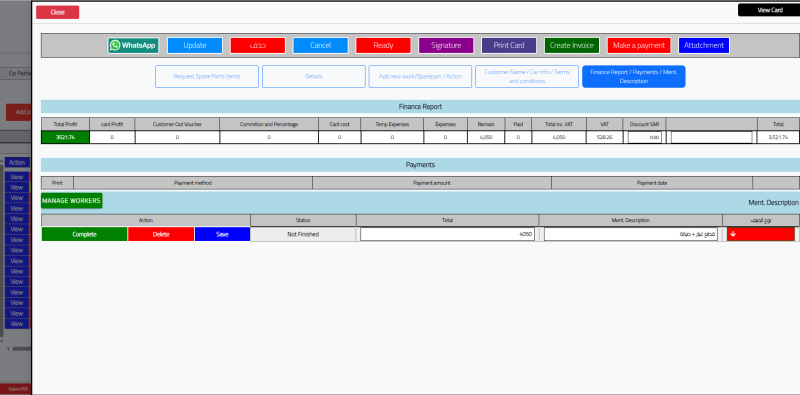
Task: Click the VAT value 528.26
Action: [x=604, y=137]
